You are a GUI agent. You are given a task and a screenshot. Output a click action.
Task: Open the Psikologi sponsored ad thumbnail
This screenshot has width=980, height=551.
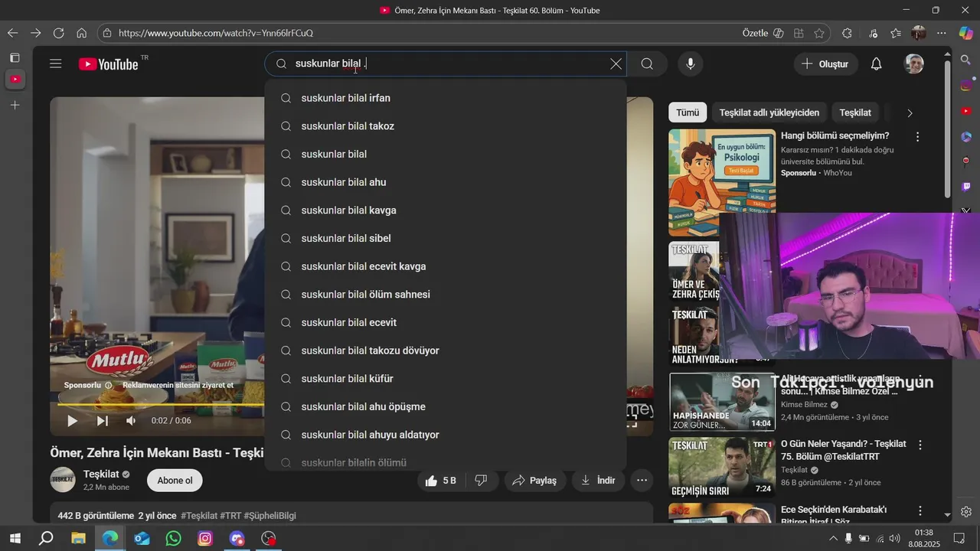pyautogui.click(x=722, y=182)
